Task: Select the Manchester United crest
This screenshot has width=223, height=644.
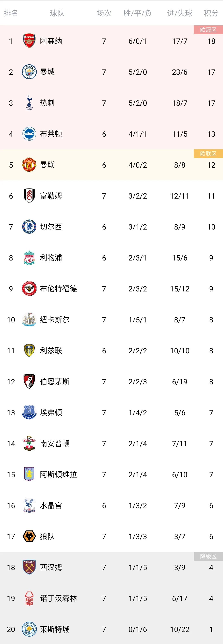Action: pyautogui.click(x=29, y=165)
